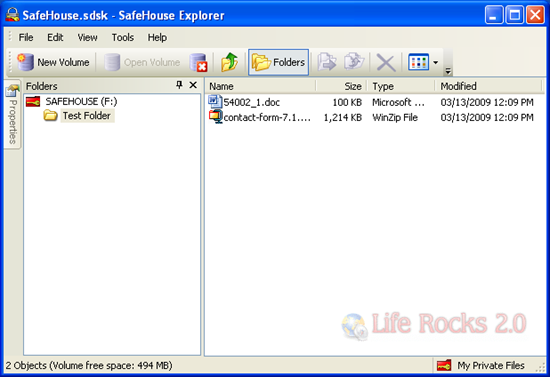This screenshot has height=377, width=550.
Task: Click the SafeHouse padlock title bar icon
Action: (12, 15)
